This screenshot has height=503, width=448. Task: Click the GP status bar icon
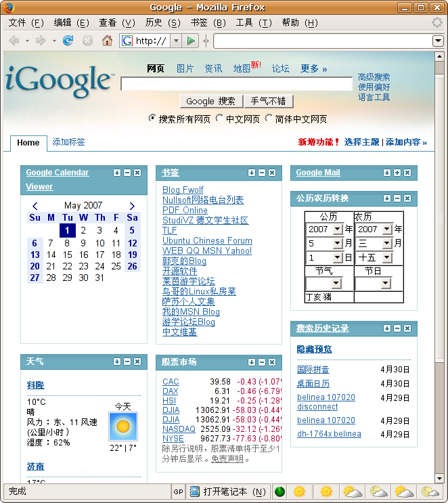click(178, 491)
